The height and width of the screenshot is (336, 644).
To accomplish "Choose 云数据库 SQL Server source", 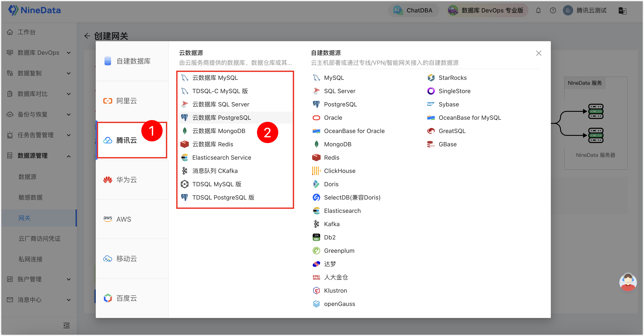I will pos(235,104).
